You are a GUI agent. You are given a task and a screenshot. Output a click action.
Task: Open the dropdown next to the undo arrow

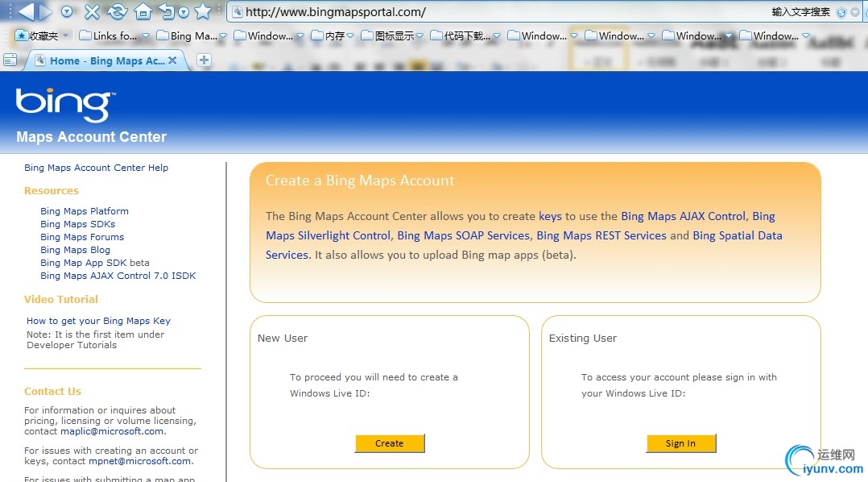[x=184, y=11]
